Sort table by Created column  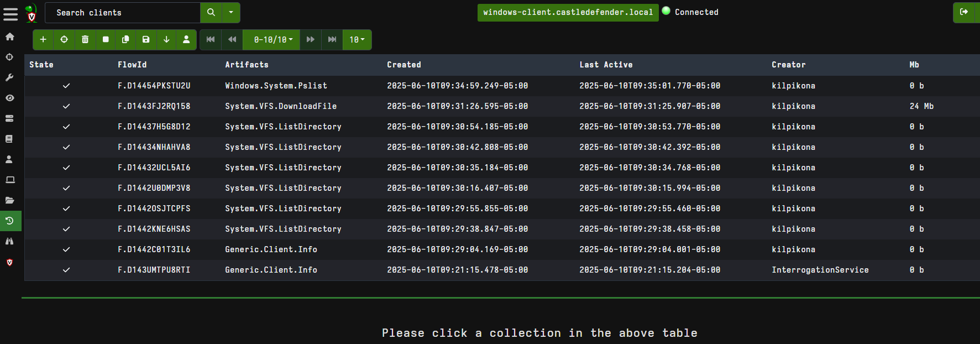pos(403,65)
